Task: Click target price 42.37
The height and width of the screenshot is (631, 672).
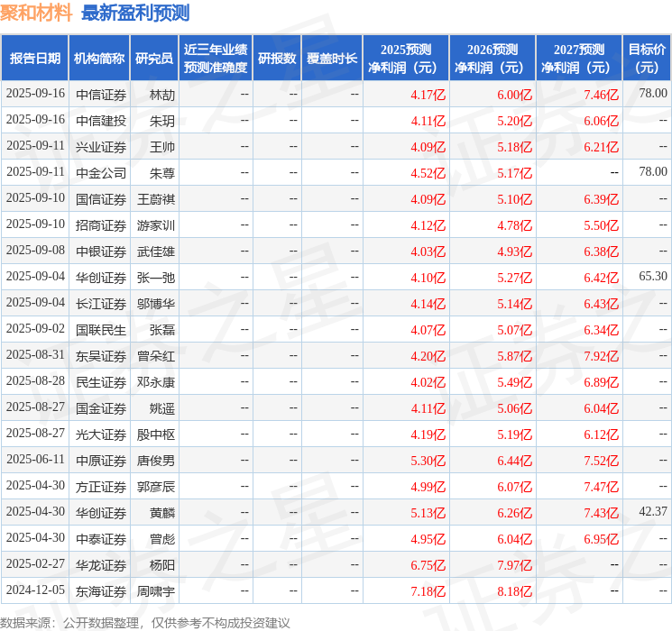Action: (653, 511)
